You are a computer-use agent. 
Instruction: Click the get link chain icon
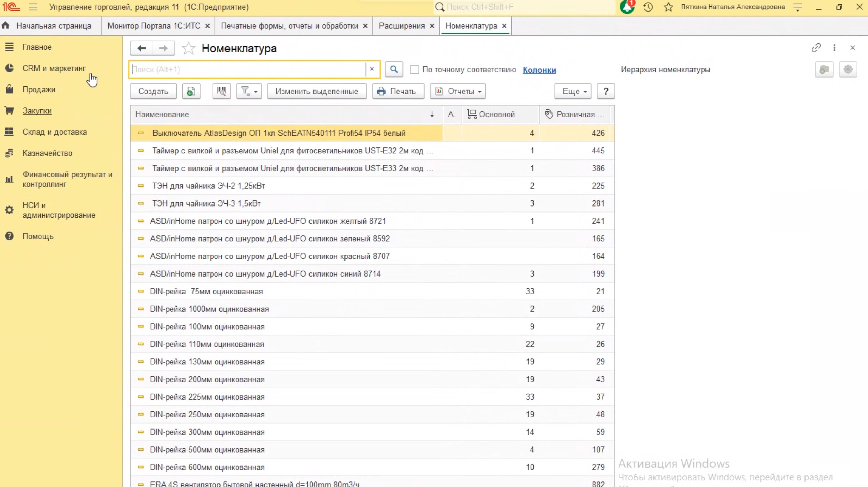pos(816,48)
